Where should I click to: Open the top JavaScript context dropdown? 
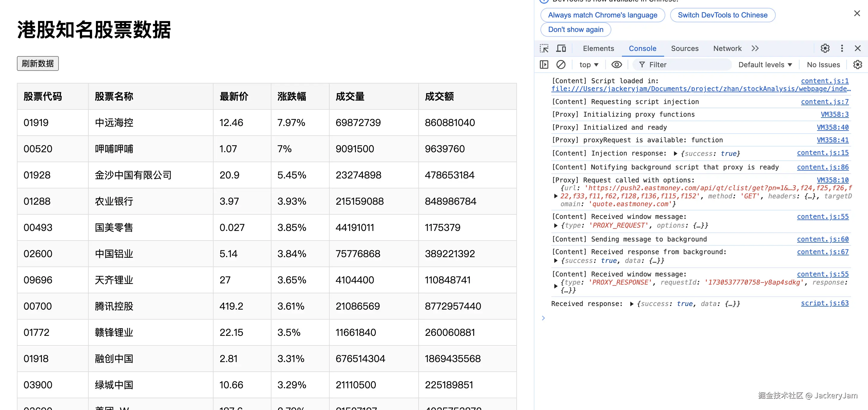click(x=589, y=64)
